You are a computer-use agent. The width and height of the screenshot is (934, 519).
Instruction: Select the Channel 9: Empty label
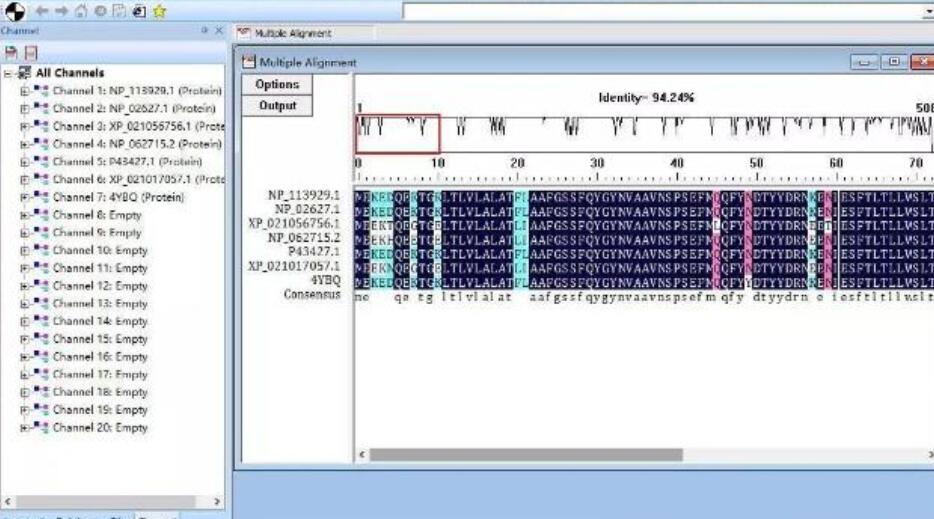[x=96, y=232]
